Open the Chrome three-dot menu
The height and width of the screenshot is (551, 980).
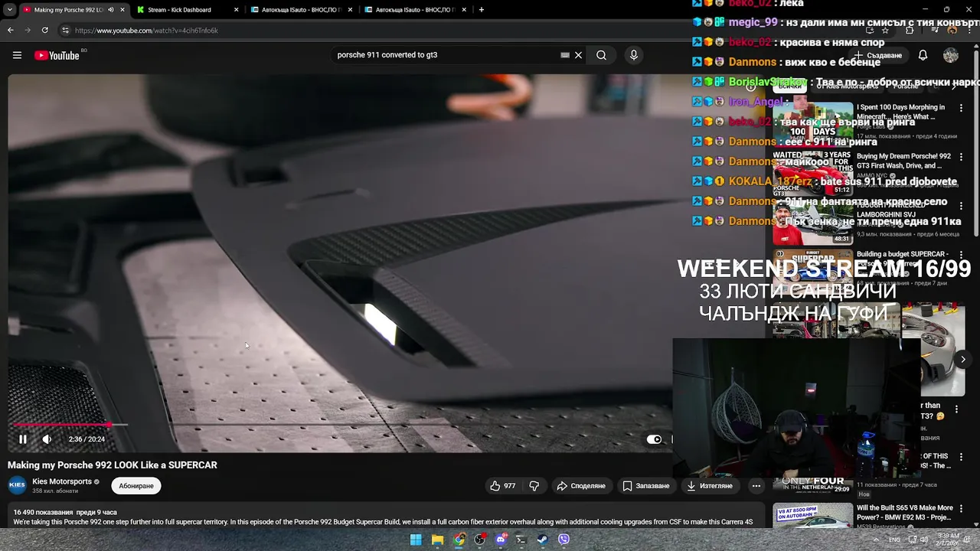pyautogui.click(x=969, y=31)
